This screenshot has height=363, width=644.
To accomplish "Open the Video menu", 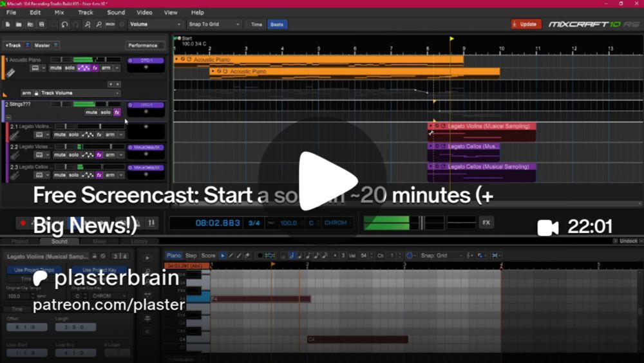I will point(144,12).
